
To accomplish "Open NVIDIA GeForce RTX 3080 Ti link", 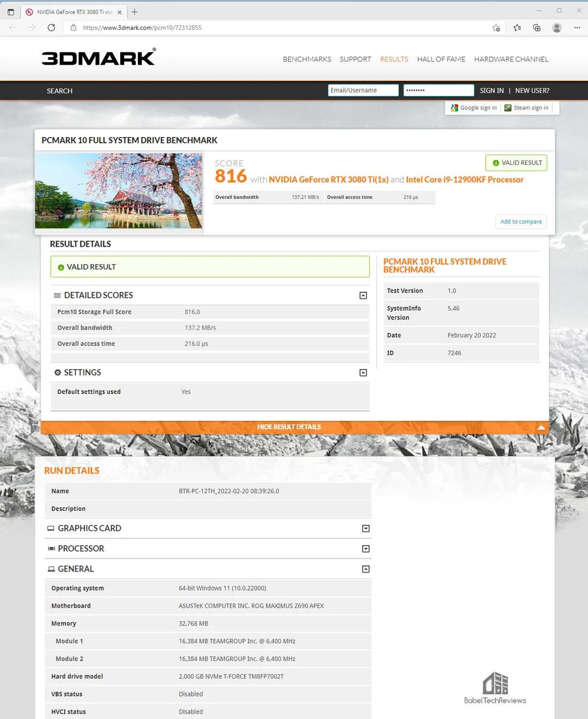I will click(x=329, y=180).
